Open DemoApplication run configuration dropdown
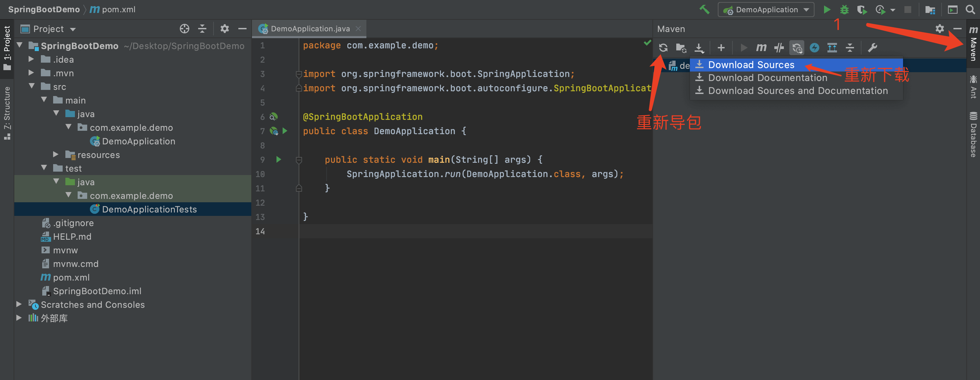The height and width of the screenshot is (380, 980). pos(766,10)
